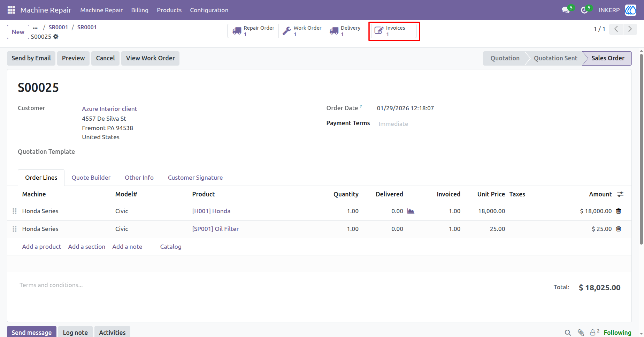644x337 pixels.
Task: Delete the [H001] Honda order line
Action: [x=619, y=211]
